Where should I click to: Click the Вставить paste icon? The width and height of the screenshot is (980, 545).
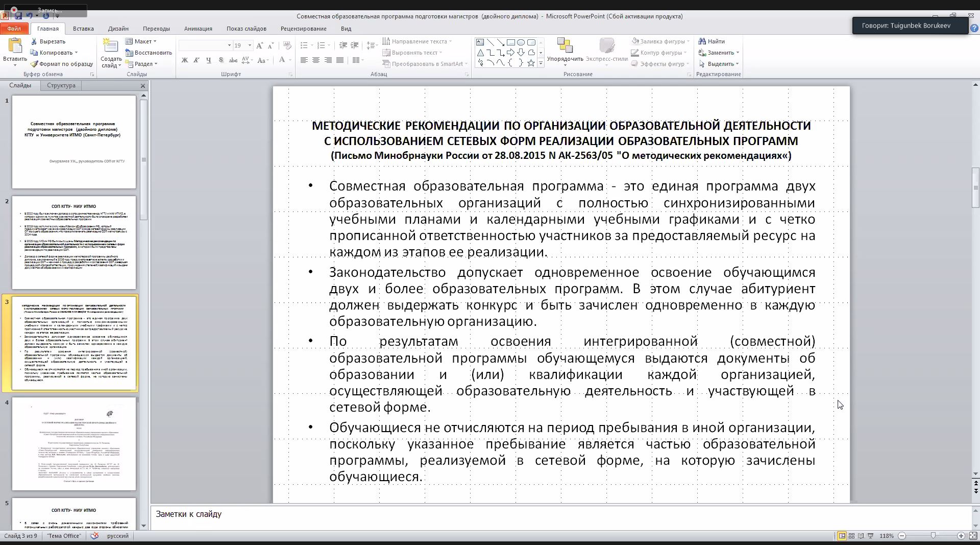point(15,46)
